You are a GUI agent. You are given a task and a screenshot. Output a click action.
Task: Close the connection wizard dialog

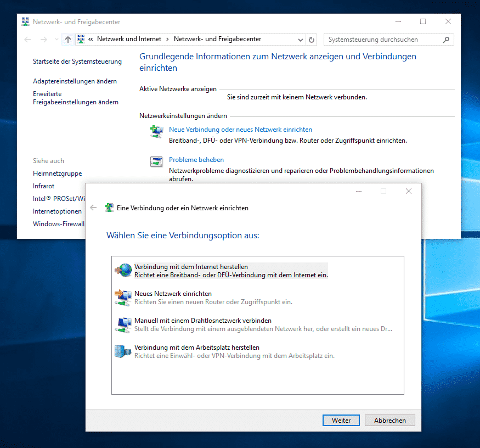click(x=408, y=191)
